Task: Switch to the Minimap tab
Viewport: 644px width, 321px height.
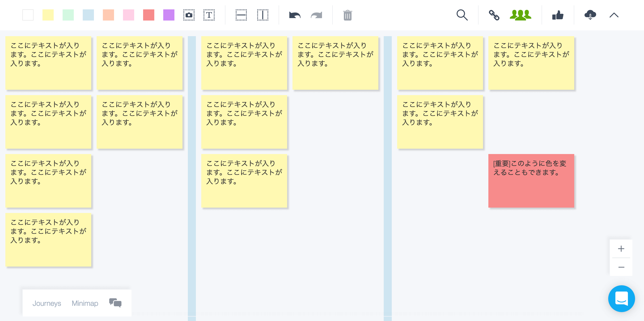Action: pos(85,303)
